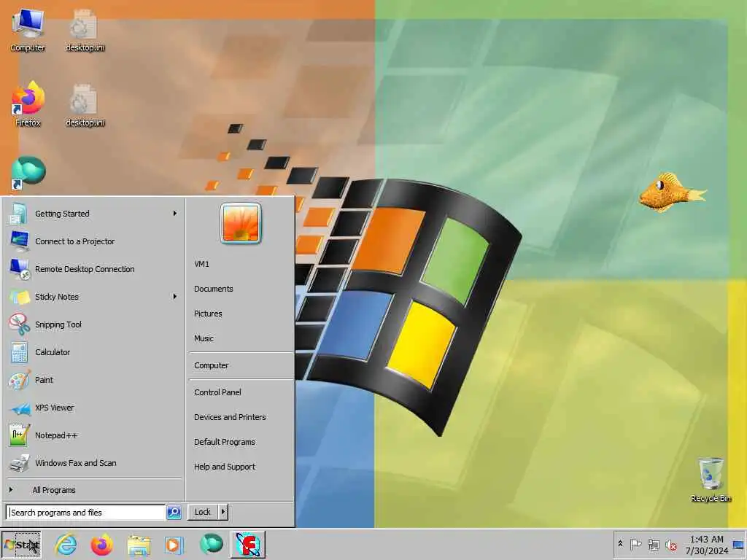Viewport: 747px width, 560px height.
Task: Click the Lock button
Action: [203, 512]
